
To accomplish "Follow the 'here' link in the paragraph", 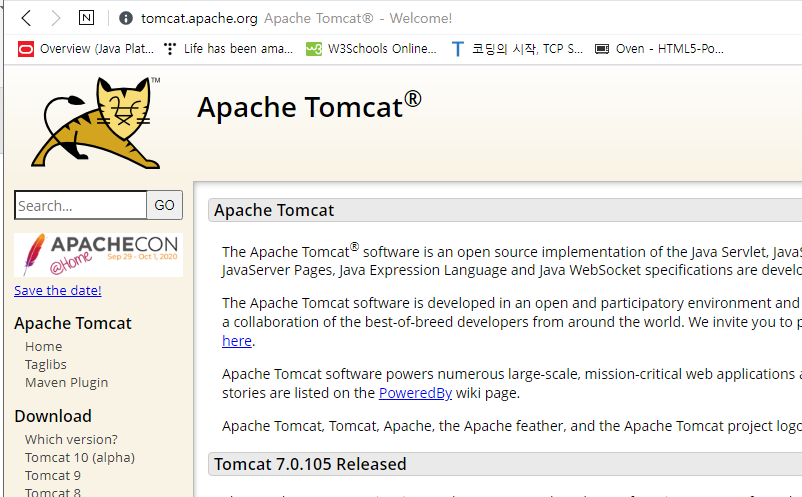I will click(237, 341).
